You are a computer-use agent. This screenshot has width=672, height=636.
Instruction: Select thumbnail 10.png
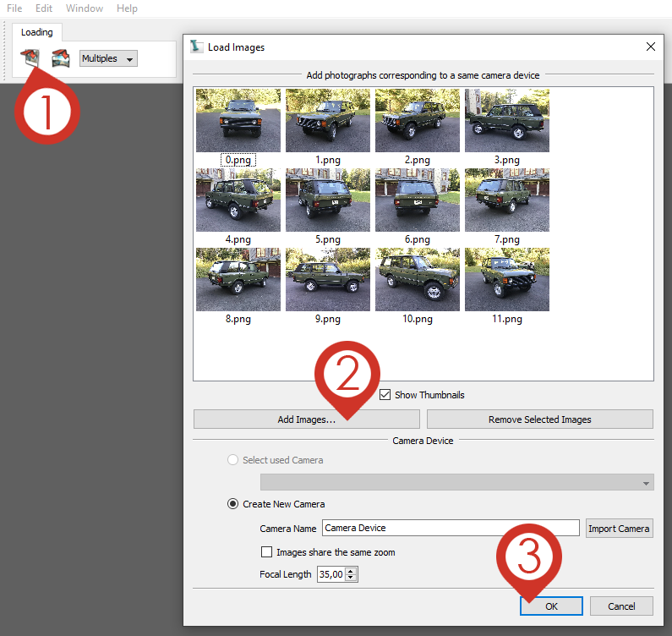pos(418,279)
